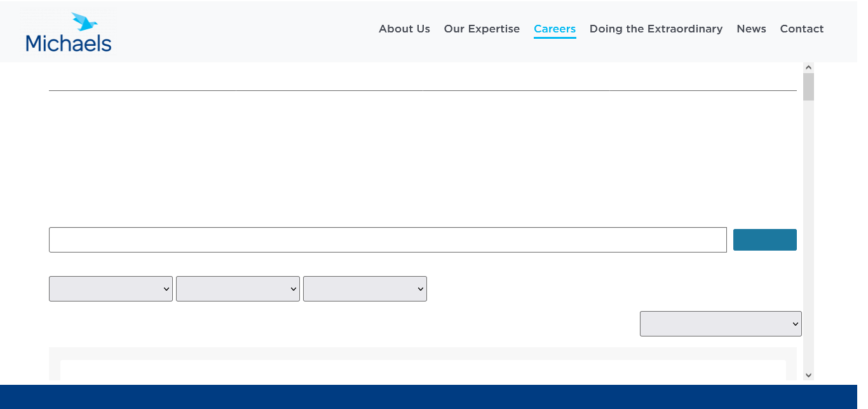868x409 pixels.
Task: Expand the right-aligned dropdown below the filters
Action: 721,324
